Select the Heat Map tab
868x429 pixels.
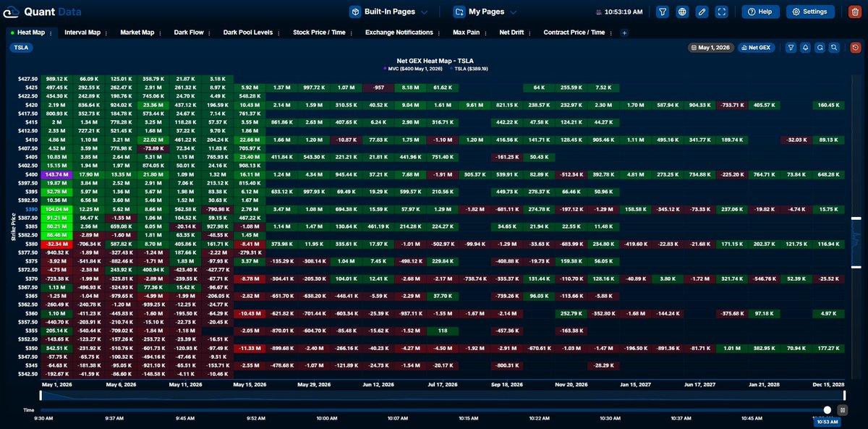point(31,33)
